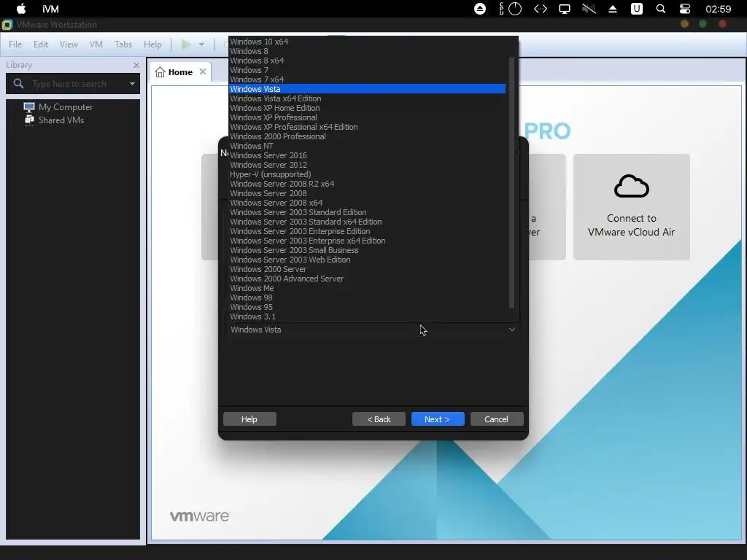Choose Windows Vista x64 Edition
Screen dimensions: 747x560
click(x=368, y=98)
